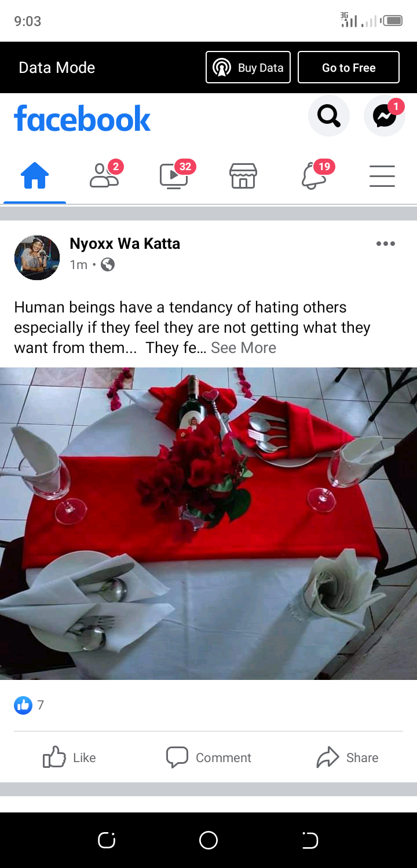This screenshot has height=868, width=417.
Task: Tap Buy Data button
Action: click(x=248, y=68)
